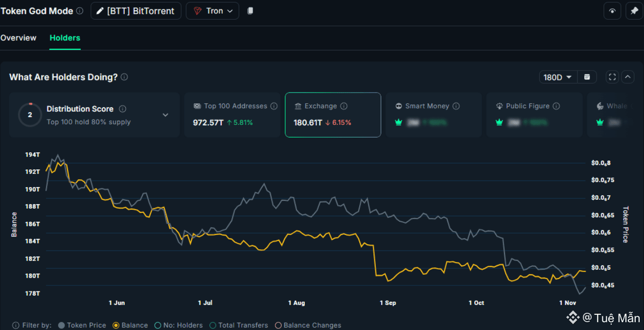Click info icon beside Distribution Score
The image size is (644, 330).
(122, 109)
